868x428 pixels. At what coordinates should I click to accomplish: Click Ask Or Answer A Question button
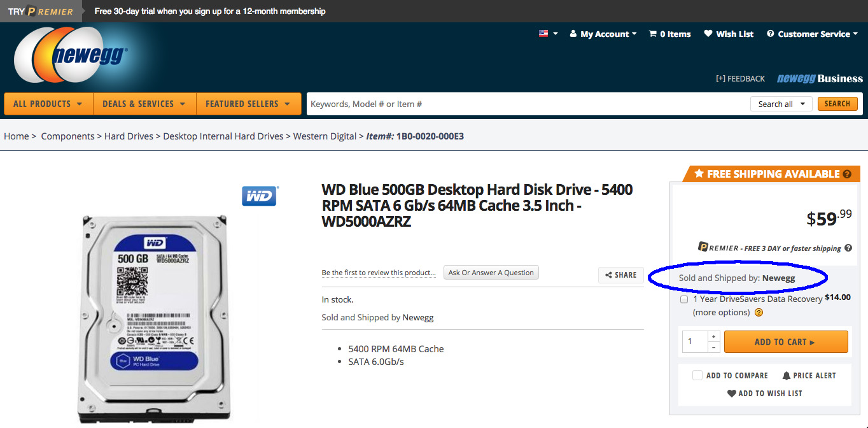click(x=491, y=273)
